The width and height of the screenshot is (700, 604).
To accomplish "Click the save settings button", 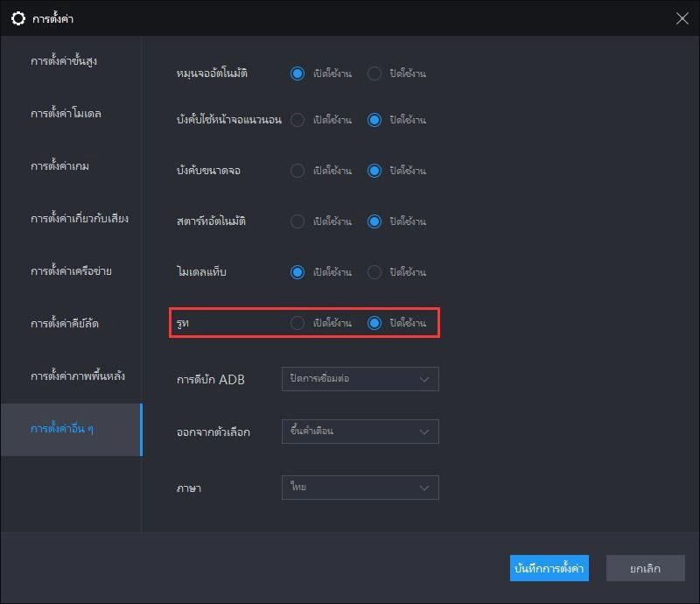I will pyautogui.click(x=549, y=568).
